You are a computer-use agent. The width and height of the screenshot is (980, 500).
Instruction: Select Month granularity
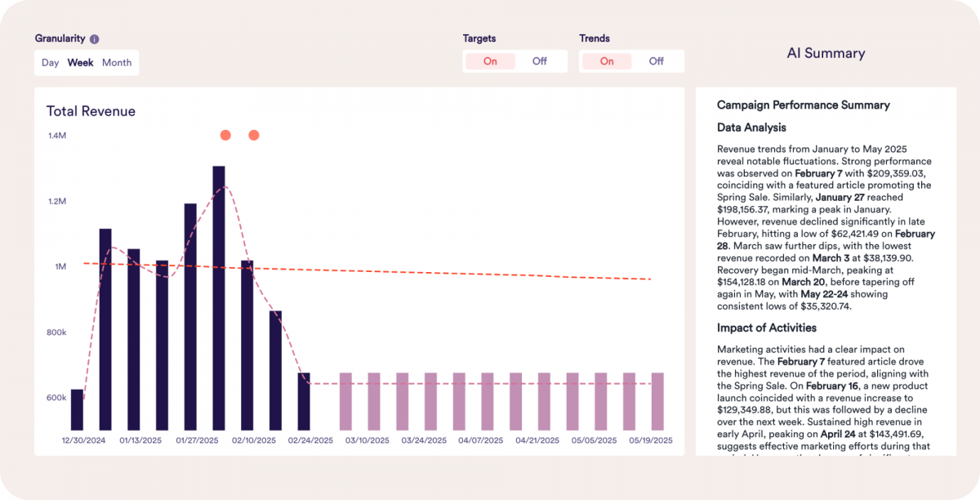coord(117,63)
